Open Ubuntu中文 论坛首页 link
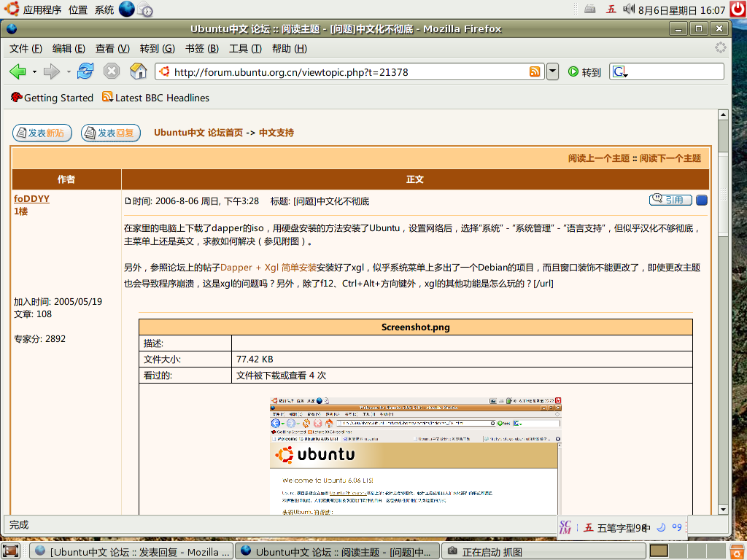This screenshot has width=747, height=560. click(x=198, y=133)
